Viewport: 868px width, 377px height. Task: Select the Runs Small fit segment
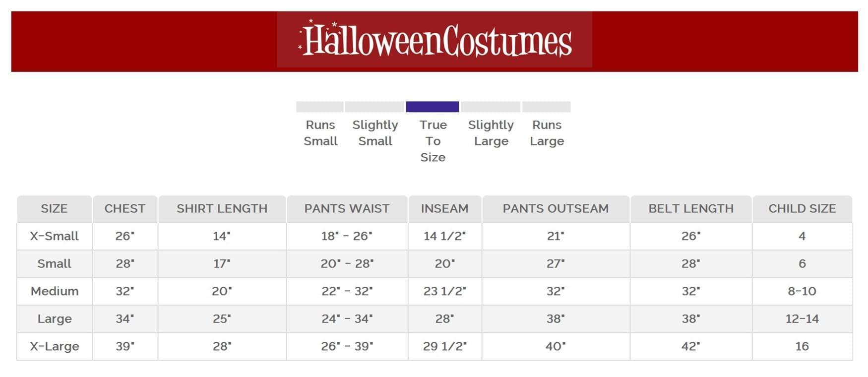pyautogui.click(x=320, y=107)
